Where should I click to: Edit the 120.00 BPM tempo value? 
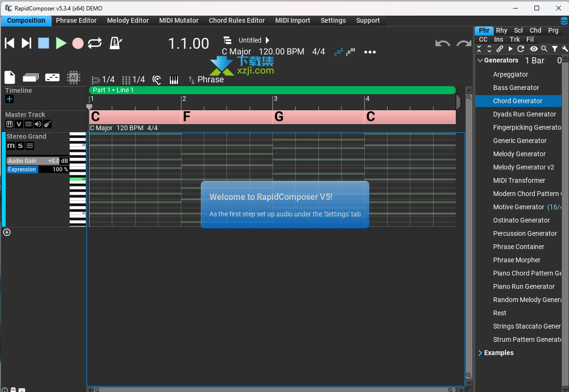[x=281, y=52]
